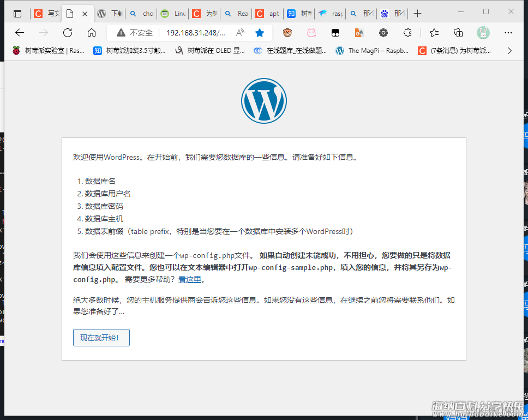Click the 不安全 site security warning
528x420 pixels.
coord(135,33)
